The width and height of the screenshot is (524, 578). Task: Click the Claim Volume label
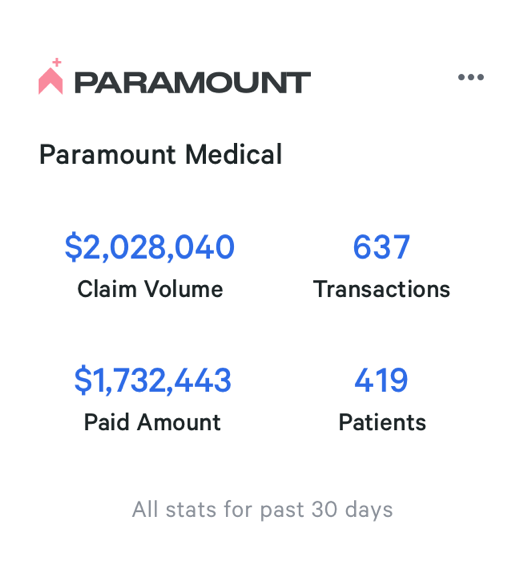click(150, 289)
